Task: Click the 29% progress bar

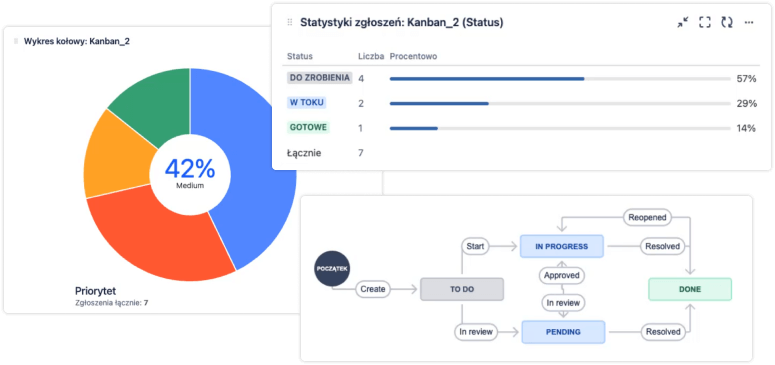Action: pos(560,103)
